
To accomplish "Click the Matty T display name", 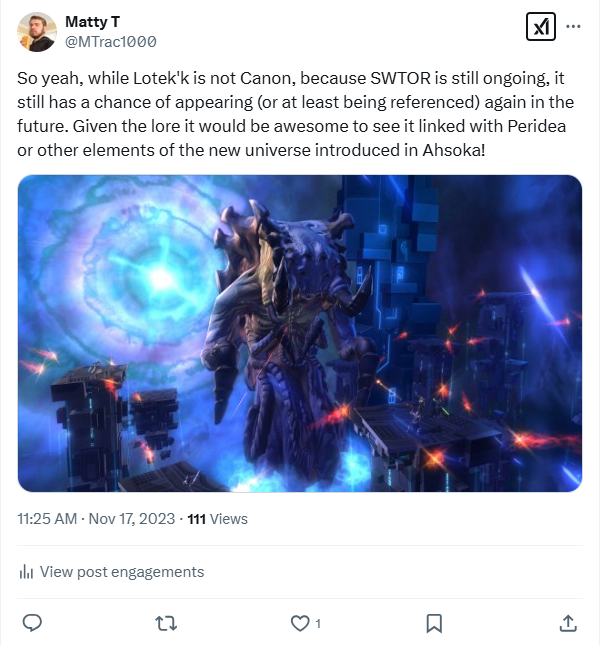I will coord(92,22).
